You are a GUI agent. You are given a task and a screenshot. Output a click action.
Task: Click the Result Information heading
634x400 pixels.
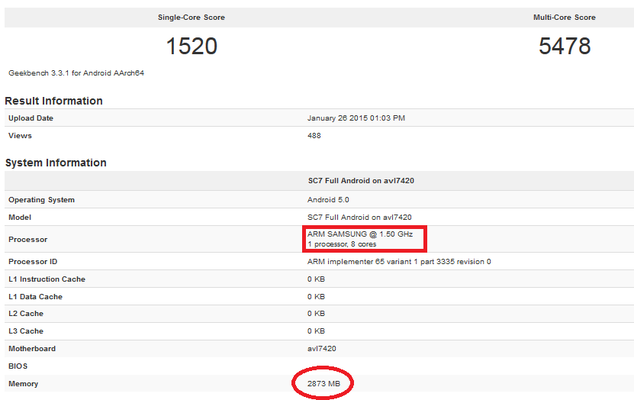click(53, 101)
